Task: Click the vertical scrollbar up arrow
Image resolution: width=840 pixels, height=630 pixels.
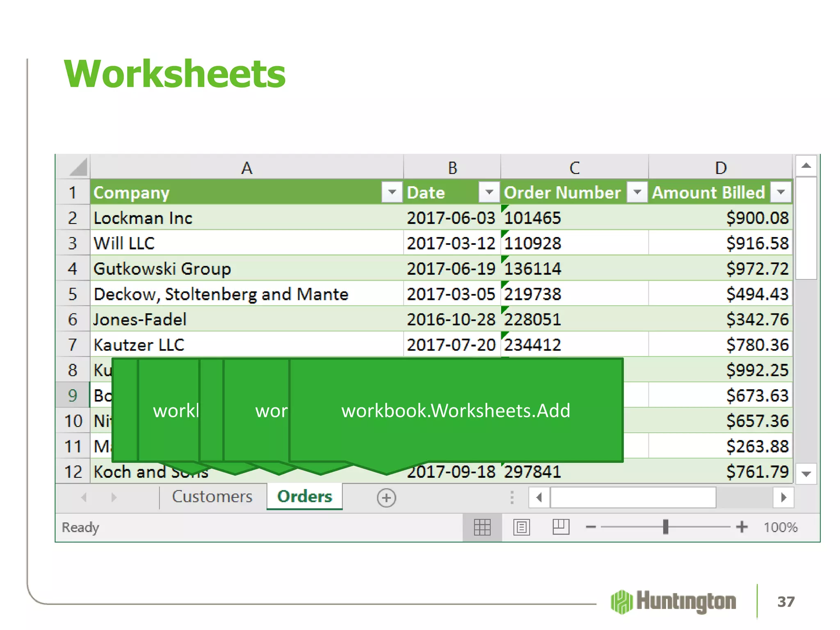Action: click(806, 166)
